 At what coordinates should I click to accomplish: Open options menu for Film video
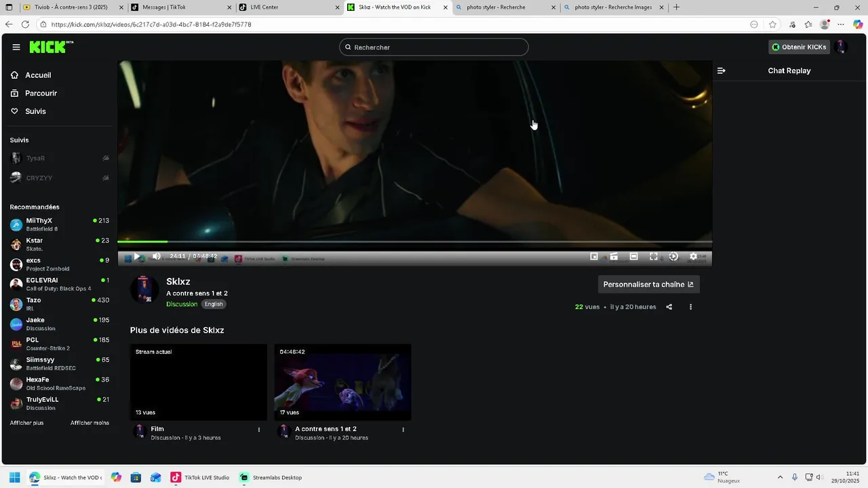tap(259, 430)
